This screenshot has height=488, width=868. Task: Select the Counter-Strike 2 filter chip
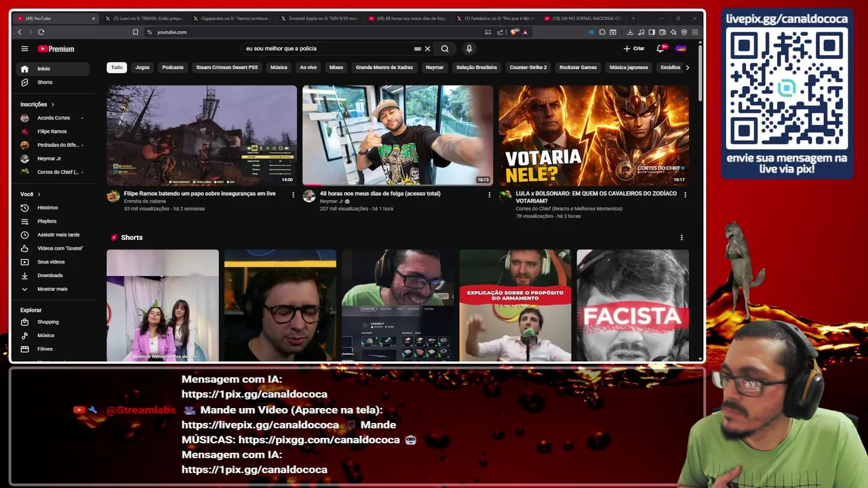[x=528, y=67]
